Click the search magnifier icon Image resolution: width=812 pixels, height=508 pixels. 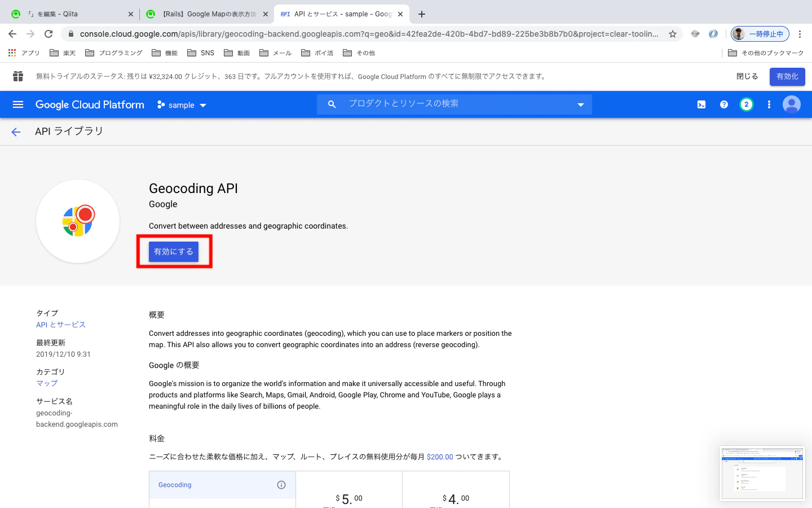tap(332, 104)
